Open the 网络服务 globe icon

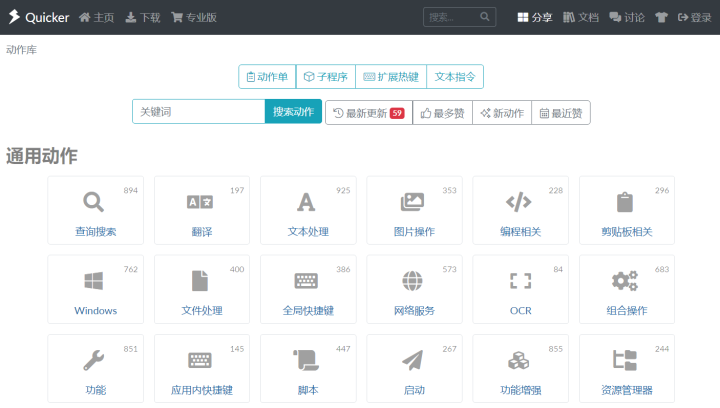[x=412, y=281]
